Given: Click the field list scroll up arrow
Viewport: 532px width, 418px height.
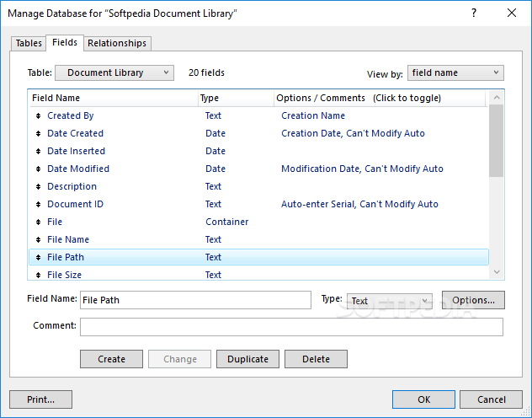Looking at the screenshot, I should tap(497, 98).
